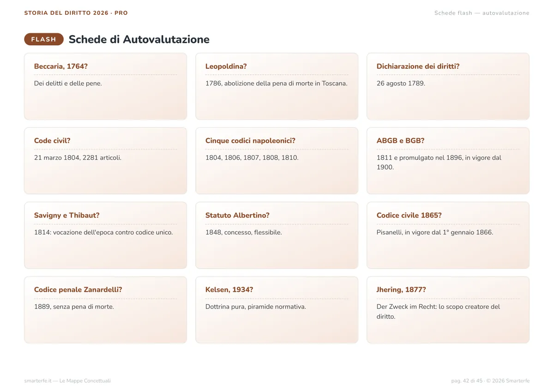The height and width of the screenshot is (392, 554).
Task: Click the answer "1804, 1806, 1807, 1808, 1810."
Action: (252, 158)
